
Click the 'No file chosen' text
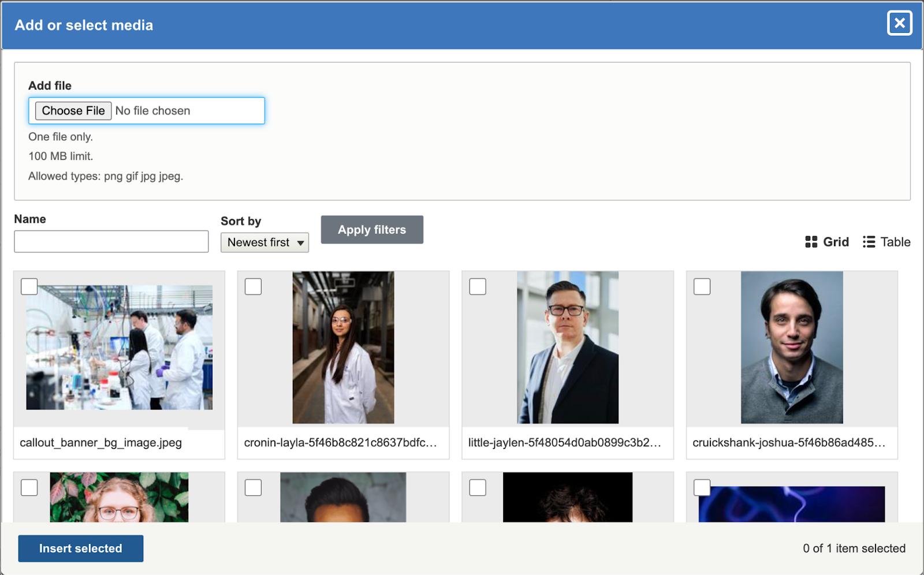152,111
